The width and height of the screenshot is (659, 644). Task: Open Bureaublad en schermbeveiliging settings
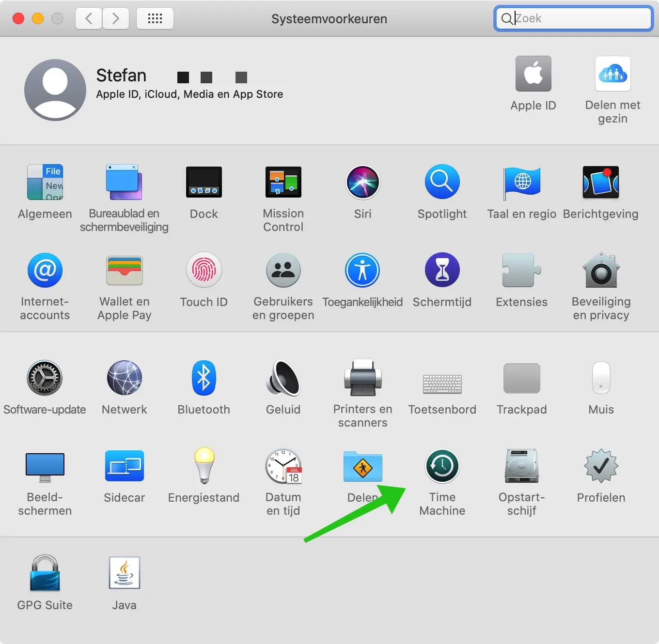click(x=124, y=183)
